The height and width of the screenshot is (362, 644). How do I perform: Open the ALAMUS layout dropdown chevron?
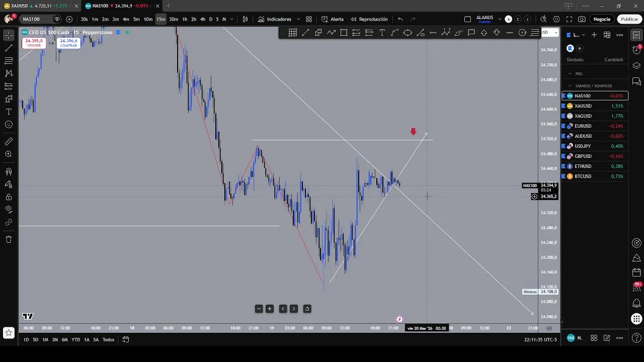(500, 19)
